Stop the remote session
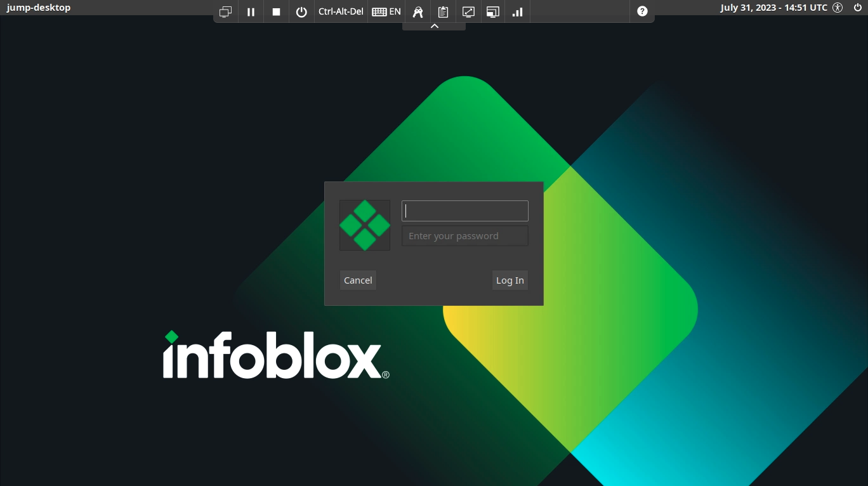Image resolution: width=868 pixels, height=486 pixels. click(x=276, y=11)
